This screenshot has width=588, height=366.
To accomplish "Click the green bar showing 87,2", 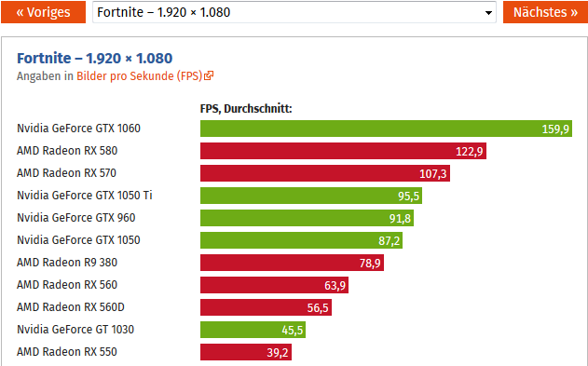I will 302,240.
